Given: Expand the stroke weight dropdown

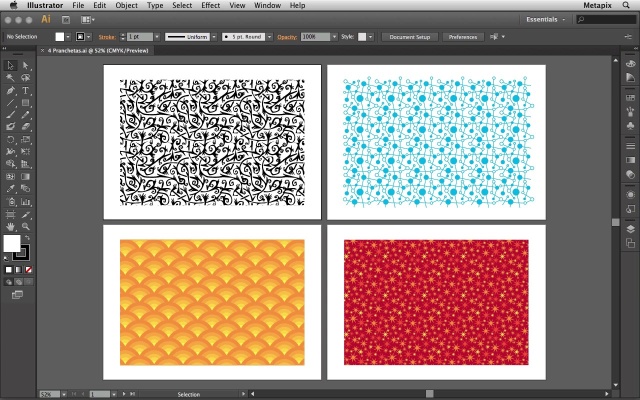Looking at the screenshot, I should 157,37.
